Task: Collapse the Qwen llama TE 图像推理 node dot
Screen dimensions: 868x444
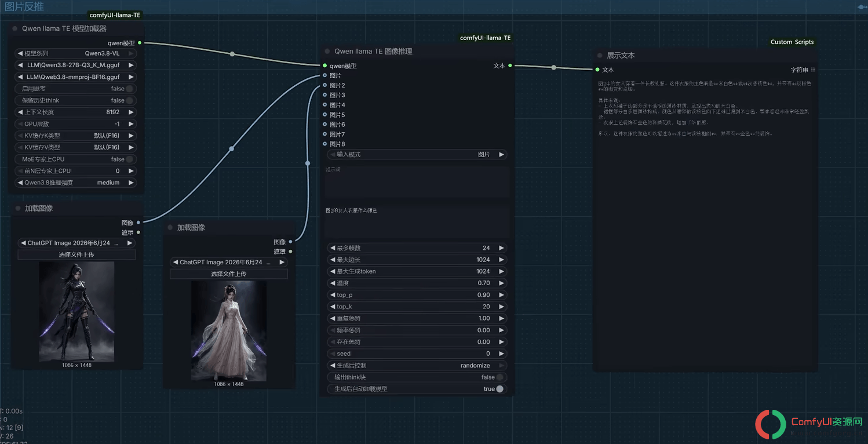Action: click(327, 52)
